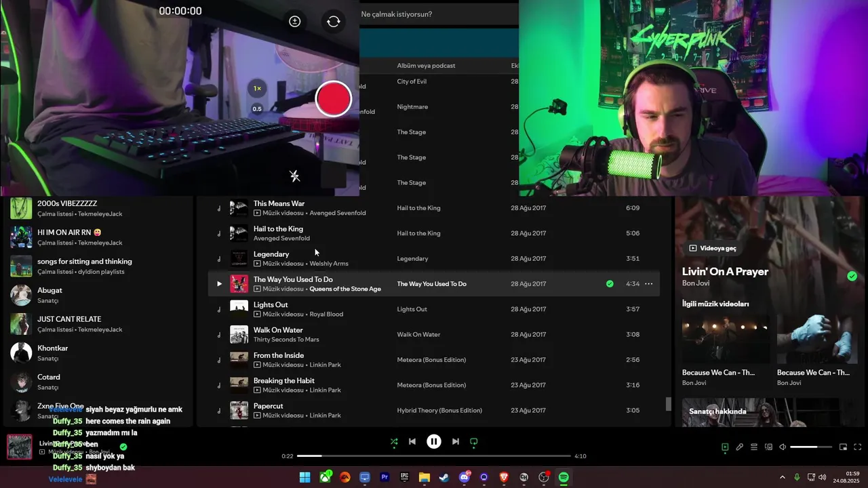Skip to the next track

click(456, 441)
